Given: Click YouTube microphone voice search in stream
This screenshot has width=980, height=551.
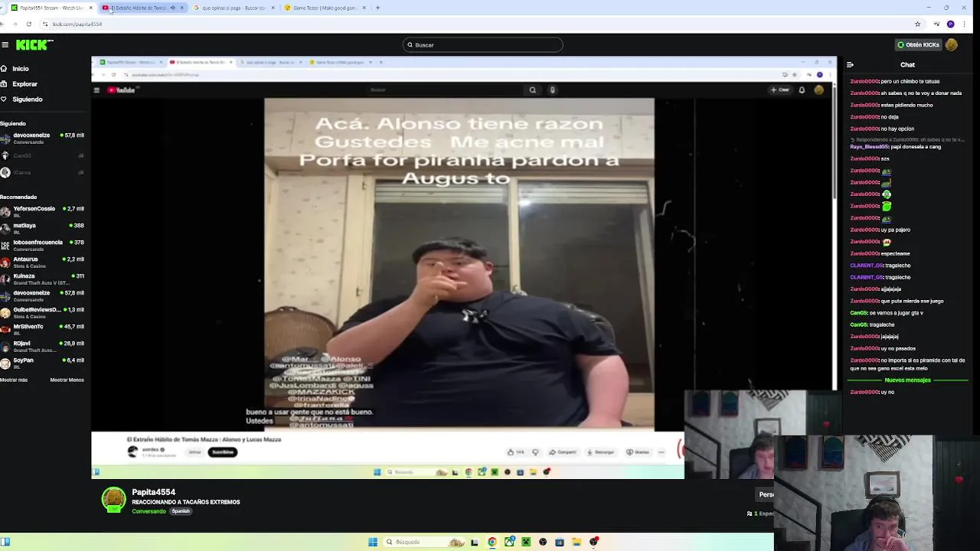Looking at the screenshot, I should click(552, 90).
